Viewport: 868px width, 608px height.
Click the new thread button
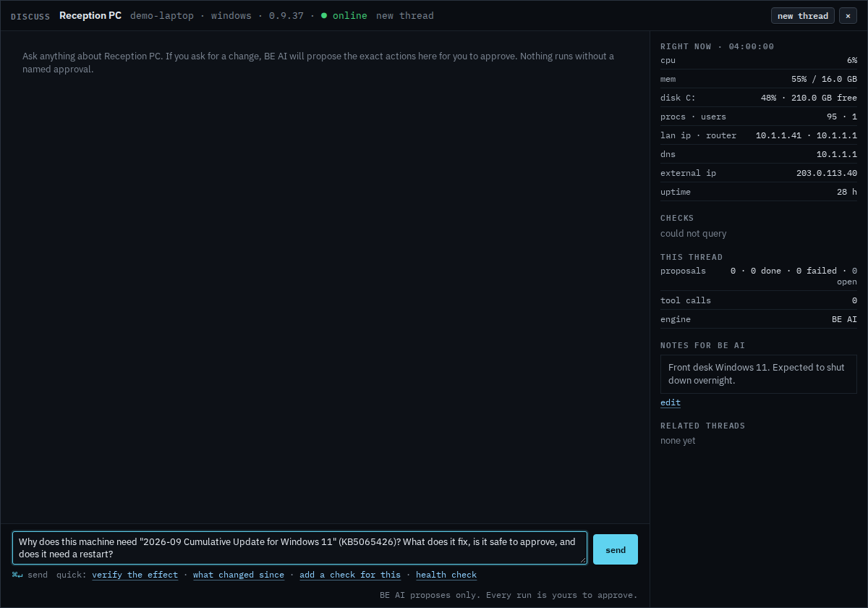coord(802,16)
